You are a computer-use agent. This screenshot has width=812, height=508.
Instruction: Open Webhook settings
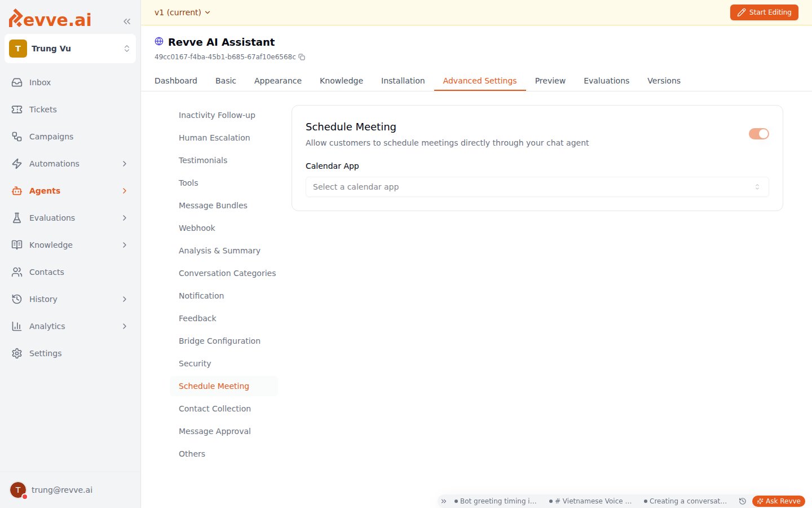224,228
